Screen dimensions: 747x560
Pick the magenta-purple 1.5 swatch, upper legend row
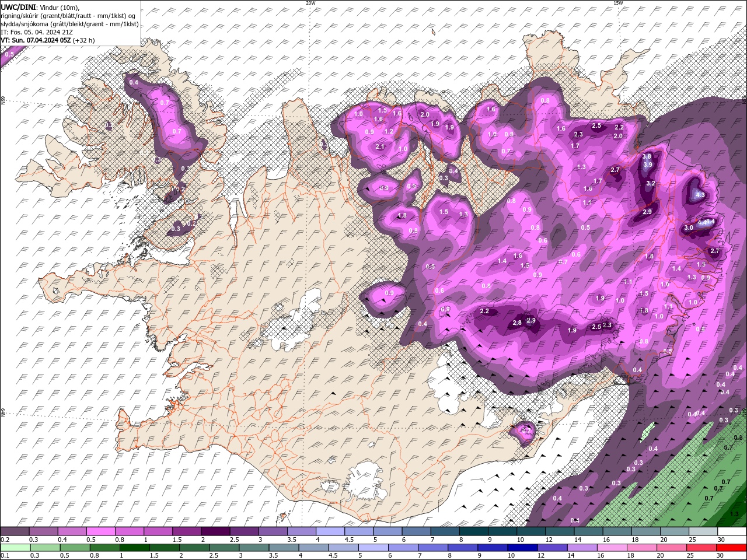(x=187, y=531)
